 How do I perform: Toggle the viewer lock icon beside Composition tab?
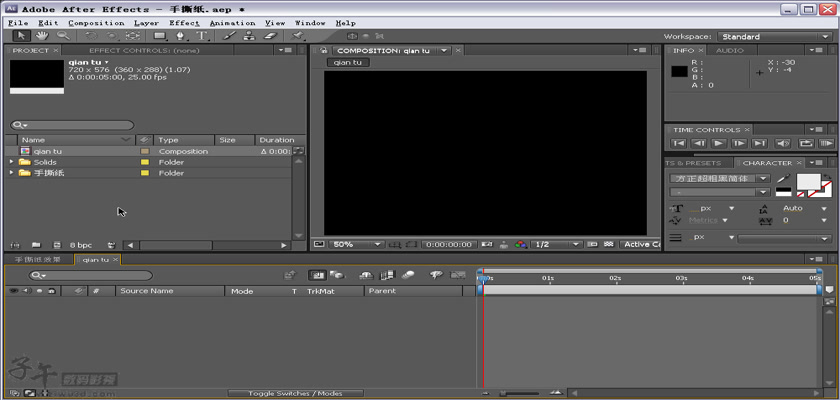pyautogui.click(x=323, y=50)
